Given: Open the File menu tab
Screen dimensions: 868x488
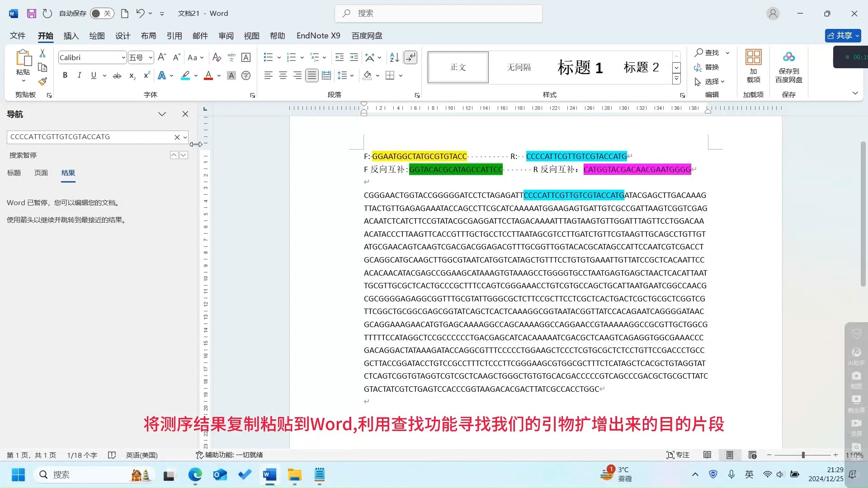Looking at the screenshot, I should point(18,36).
